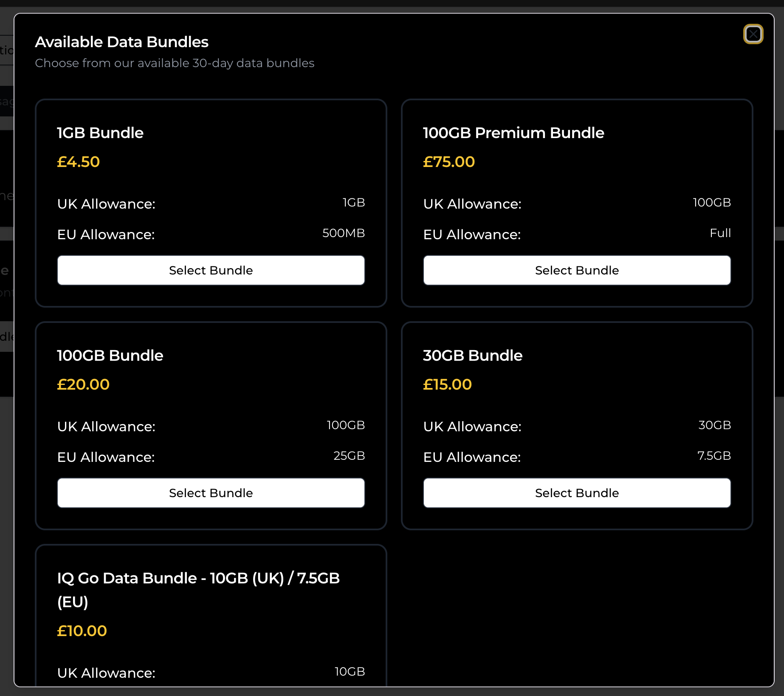Click the £4.50 price label
Viewport: 784px width, 696px height.
tap(79, 162)
